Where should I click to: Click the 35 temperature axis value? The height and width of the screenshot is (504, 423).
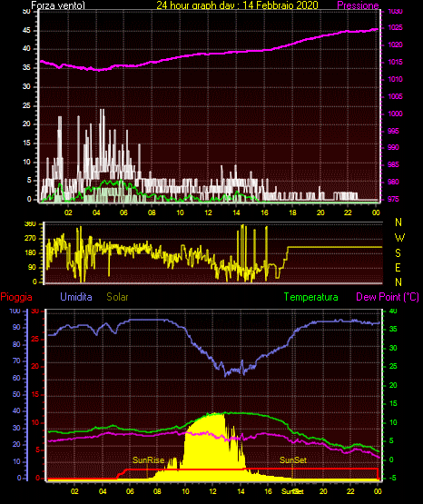[393, 329]
